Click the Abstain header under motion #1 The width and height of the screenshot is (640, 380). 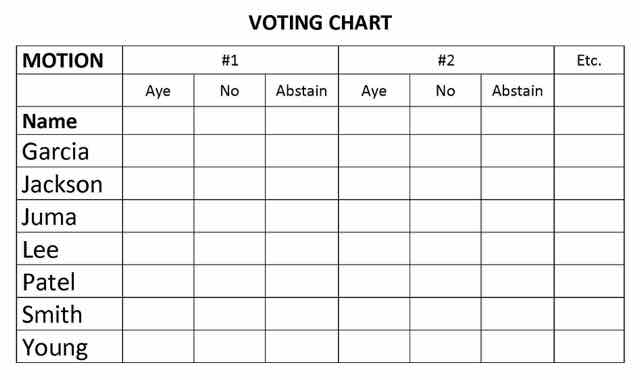click(x=302, y=91)
